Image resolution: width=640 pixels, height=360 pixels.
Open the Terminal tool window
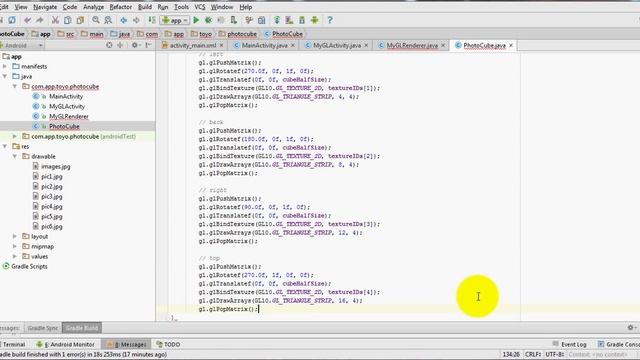pos(13,344)
